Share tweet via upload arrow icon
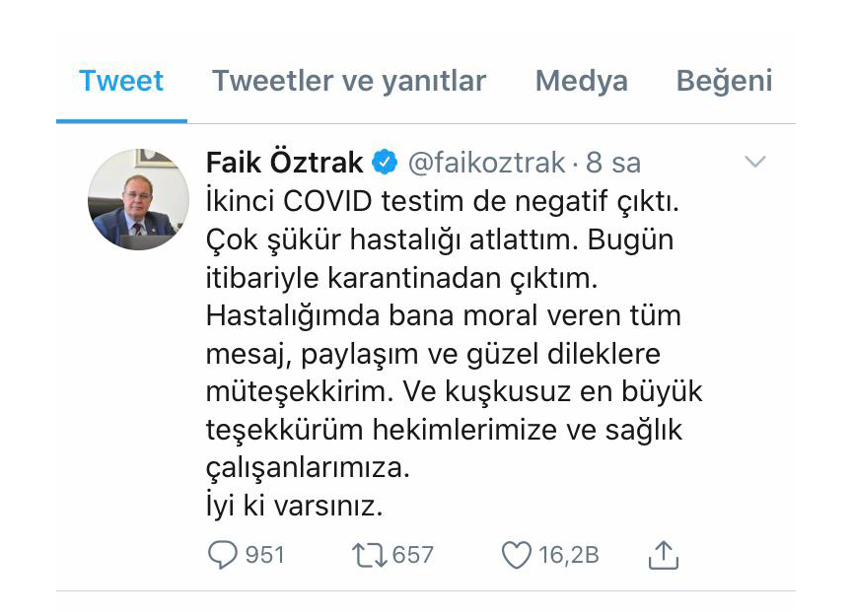The width and height of the screenshot is (853, 616). point(663,555)
